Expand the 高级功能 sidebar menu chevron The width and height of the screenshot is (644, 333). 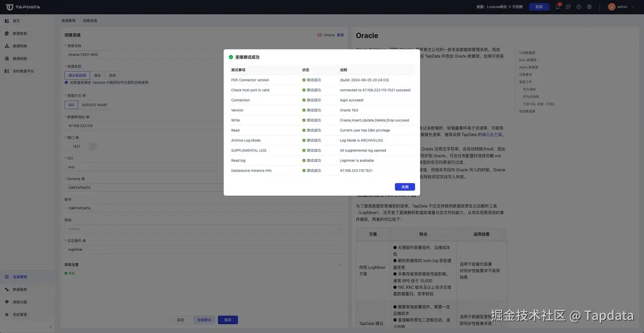pyautogui.click(x=49, y=302)
